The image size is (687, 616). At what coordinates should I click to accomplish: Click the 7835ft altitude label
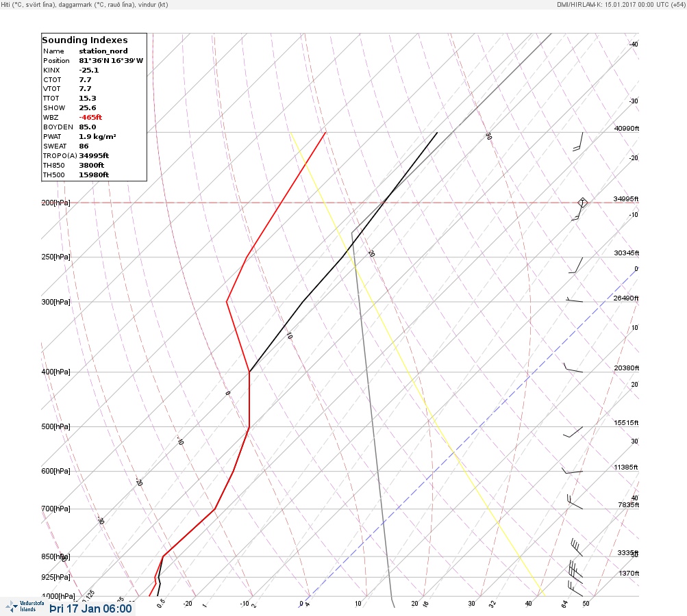tap(628, 505)
